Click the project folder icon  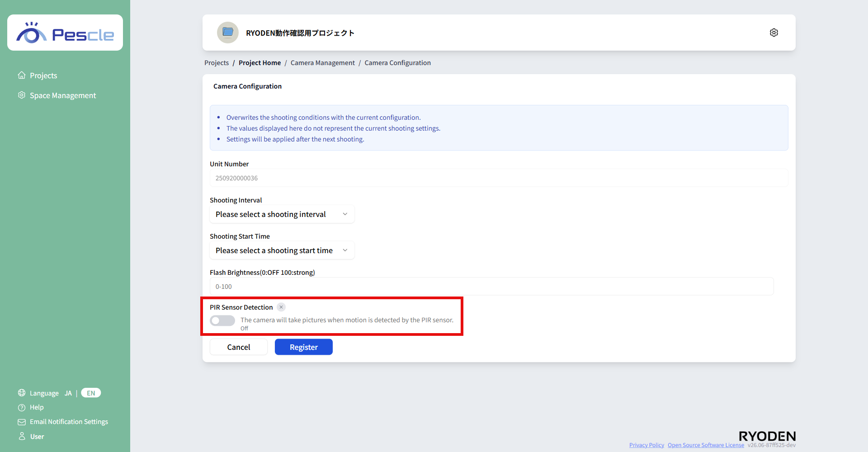(x=228, y=33)
